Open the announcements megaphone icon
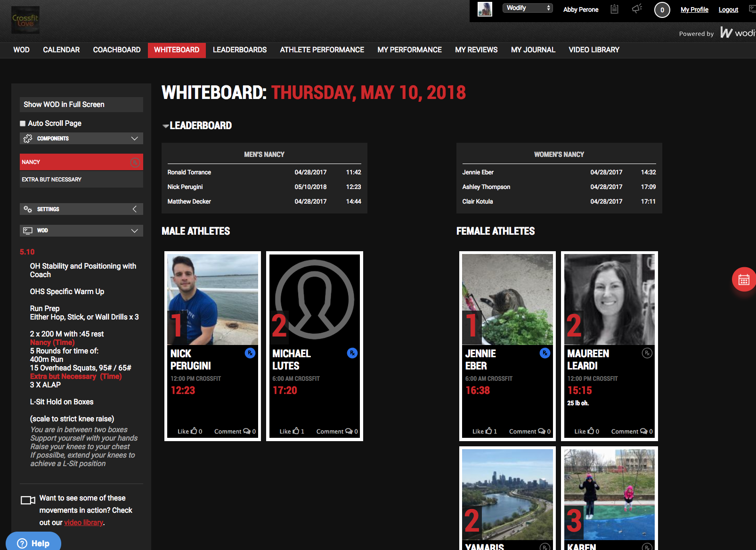The width and height of the screenshot is (756, 550). (637, 8)
